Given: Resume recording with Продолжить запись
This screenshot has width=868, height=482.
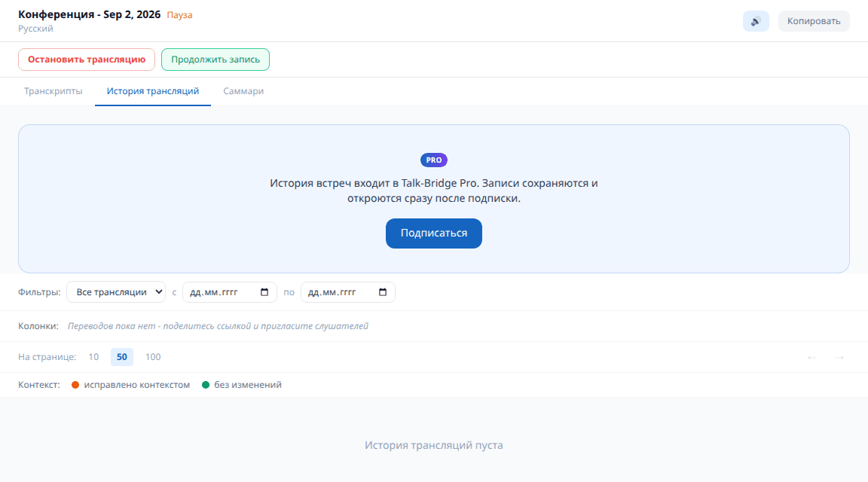Looking at the screenshot, I should click(215, 59).
